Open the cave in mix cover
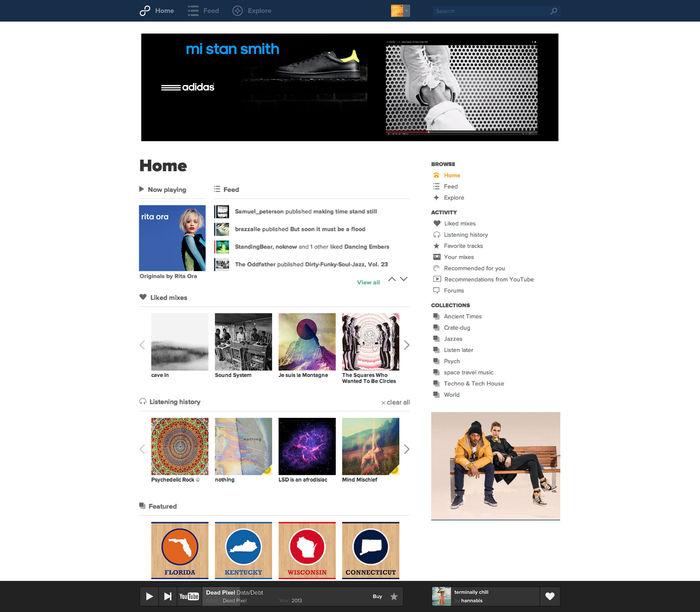Viewport: 700px width, 612px height. [x=179, y=342]
